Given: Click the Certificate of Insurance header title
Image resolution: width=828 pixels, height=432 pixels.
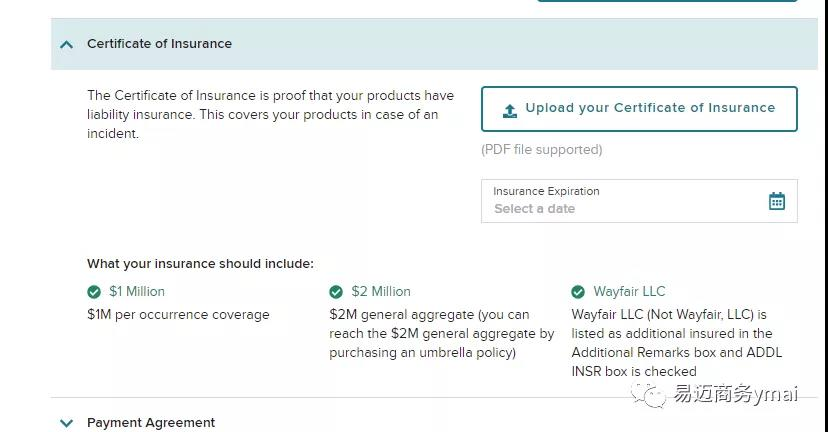Looking at the screenshot, I should [159, 44].
